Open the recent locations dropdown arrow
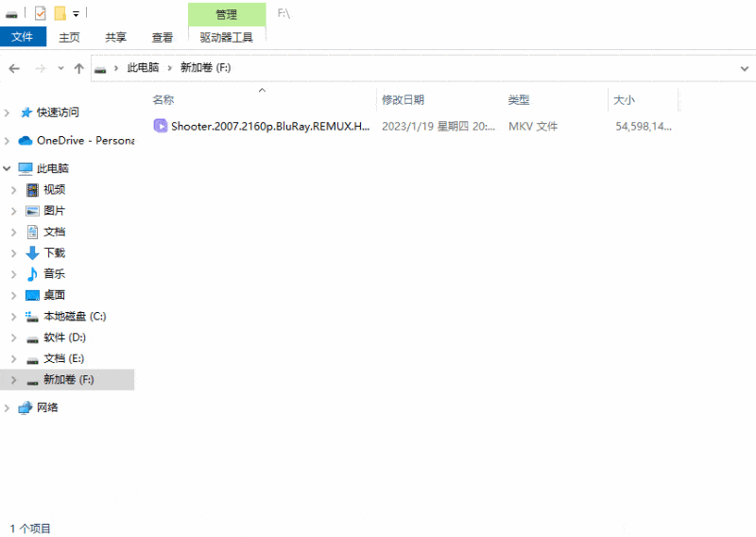756x537 pixels. click(x=60, y=68)
